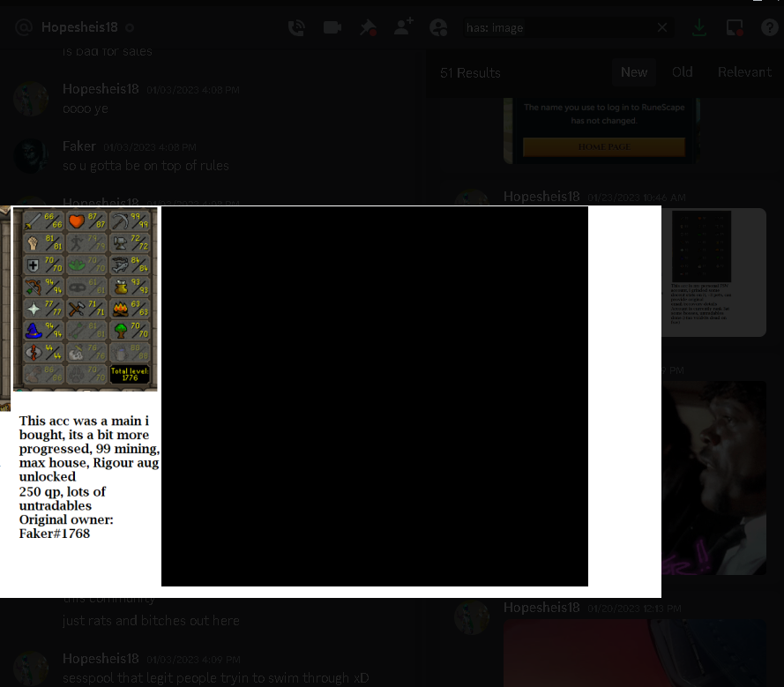Select the message starting with "sesspool that legit people"
The height and width of the screenshot is (687, 784).
point(215,678)
